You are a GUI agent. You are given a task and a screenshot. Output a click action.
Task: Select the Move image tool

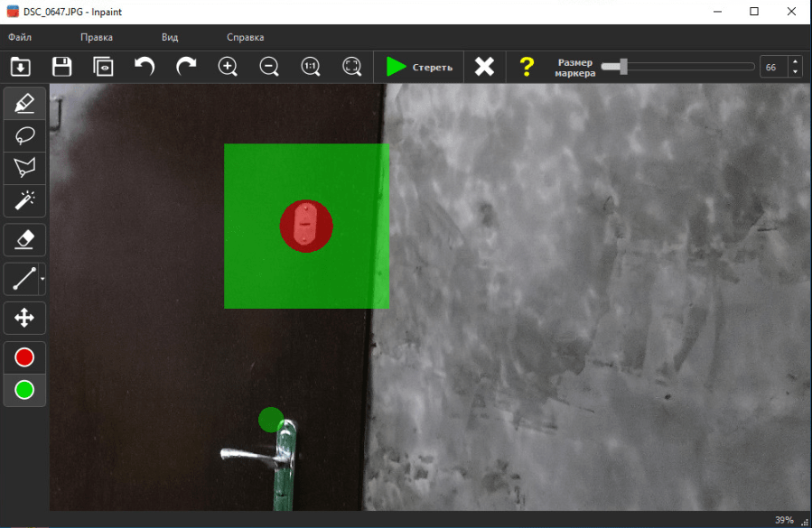pos(24,318)
